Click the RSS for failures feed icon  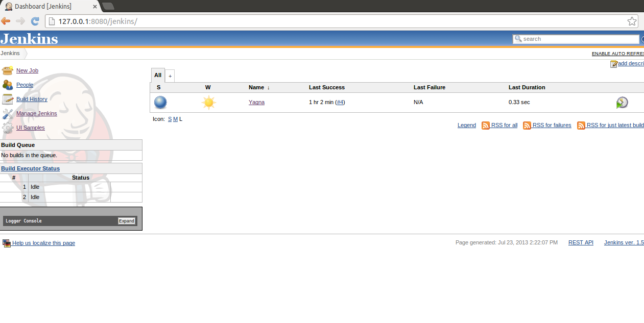(x=527, y=125)
